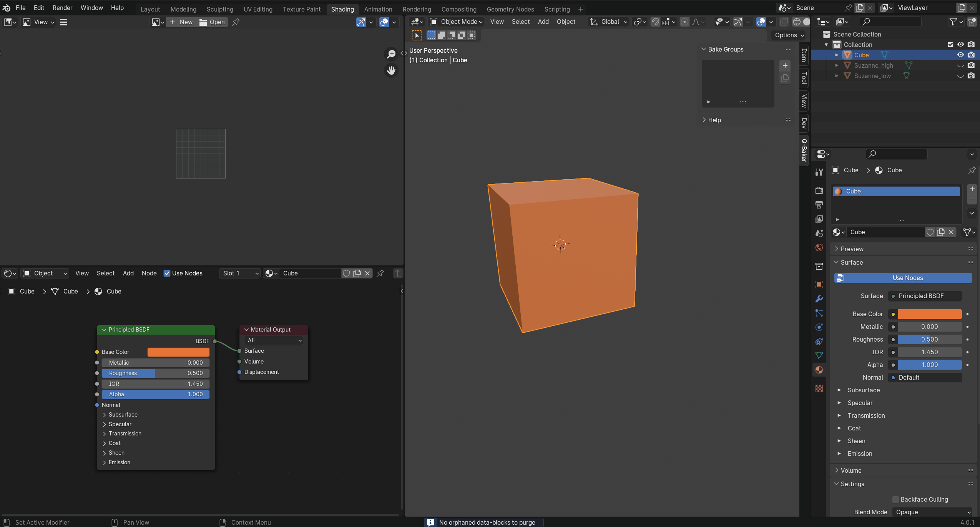Add a new Bake Group with plus
This screenshot has height=527, width=980.
point(785,65)
